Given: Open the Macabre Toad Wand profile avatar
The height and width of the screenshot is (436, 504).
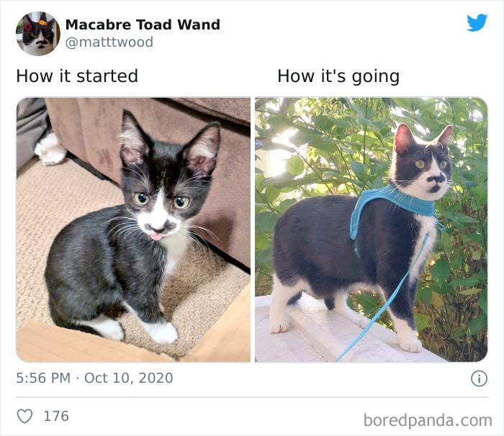Looking at the screenshot, I should click(38, 34).
